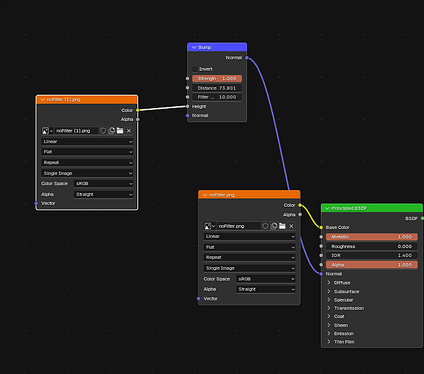Click BSDF output socket

tap(422, 219)
